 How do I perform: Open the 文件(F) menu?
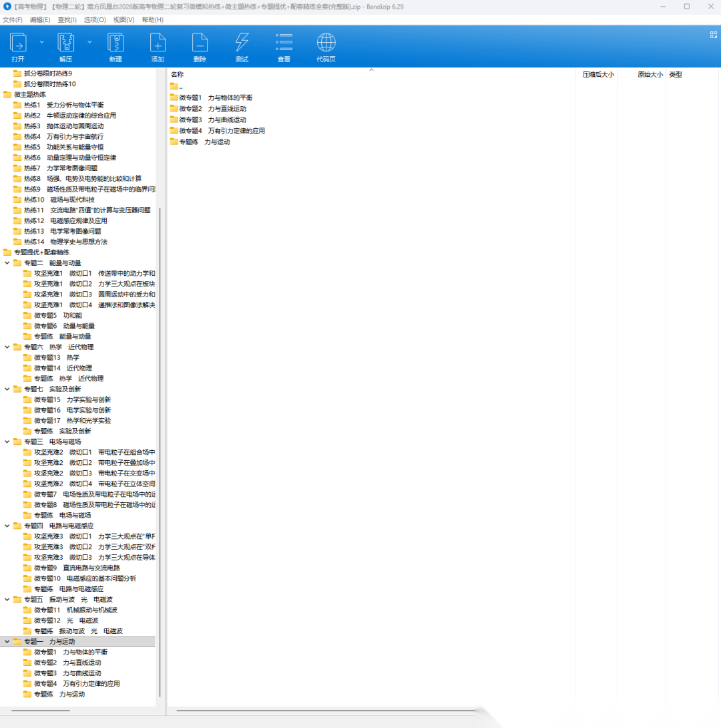(x=13, y=20)
